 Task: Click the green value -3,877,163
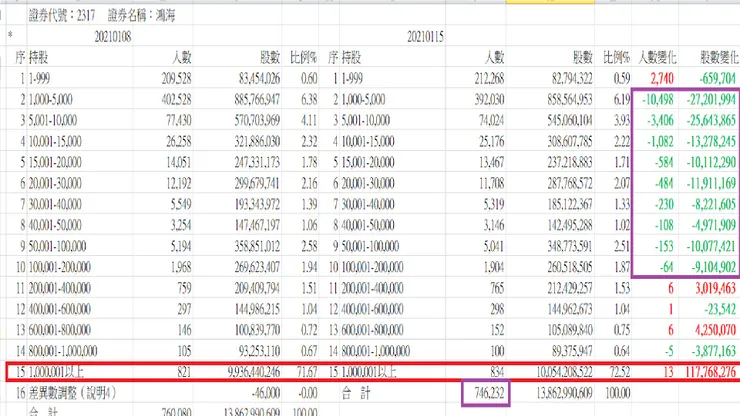(x=714, y=351)
